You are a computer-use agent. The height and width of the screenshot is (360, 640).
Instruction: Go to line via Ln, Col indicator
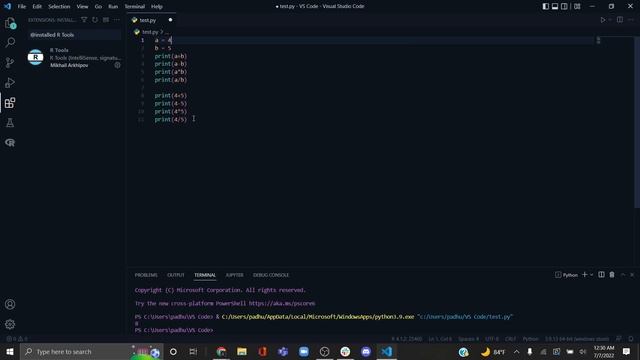coord(440,339)
